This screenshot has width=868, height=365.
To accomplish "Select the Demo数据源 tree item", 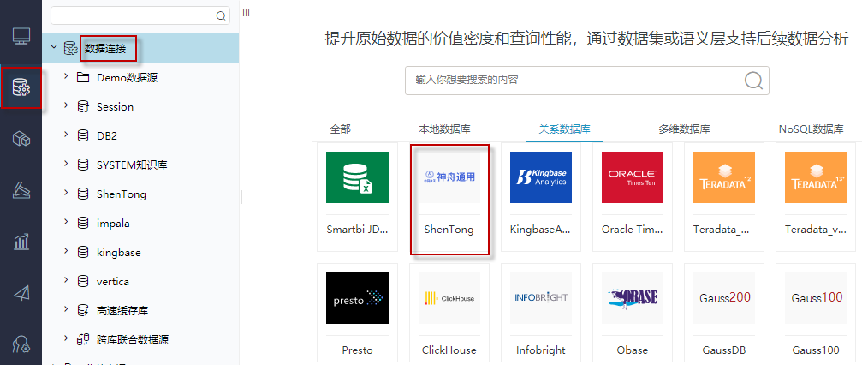I will coord(127,78).
